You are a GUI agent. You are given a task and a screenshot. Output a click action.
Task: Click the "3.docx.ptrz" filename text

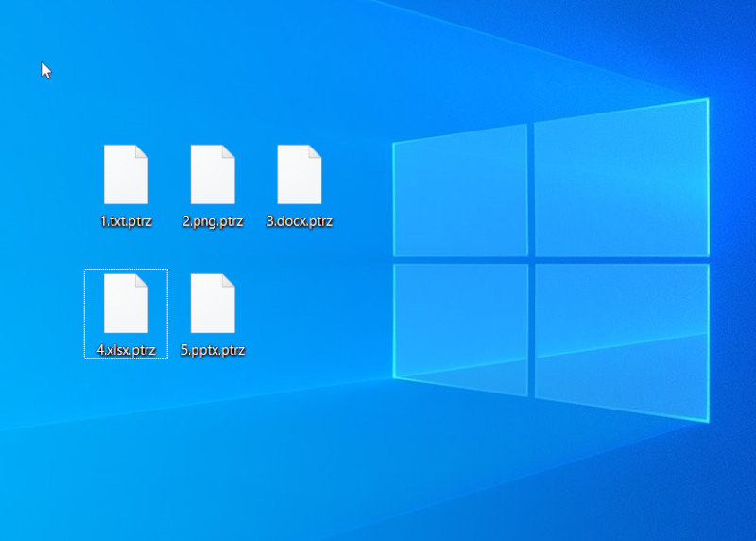click(x=300, y=222)
